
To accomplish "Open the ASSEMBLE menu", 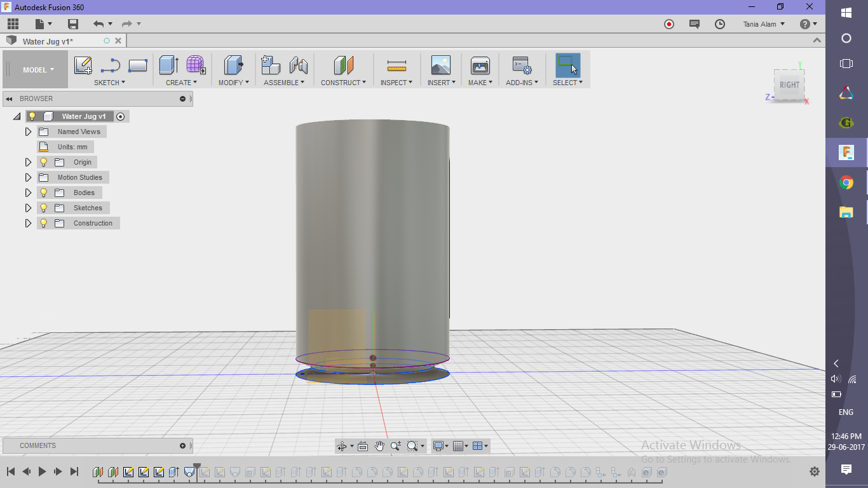I will (x=284, y=83).
